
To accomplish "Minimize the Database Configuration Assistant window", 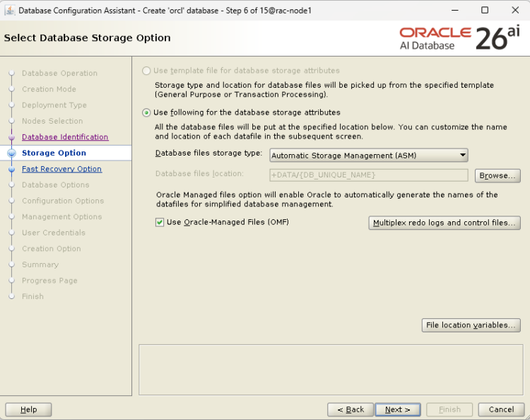I will 455,10.
